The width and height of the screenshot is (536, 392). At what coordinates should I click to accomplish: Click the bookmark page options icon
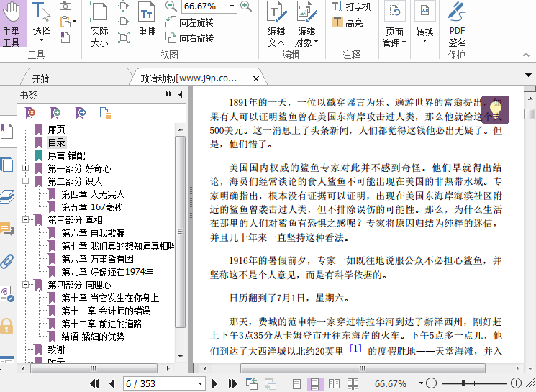105,112
